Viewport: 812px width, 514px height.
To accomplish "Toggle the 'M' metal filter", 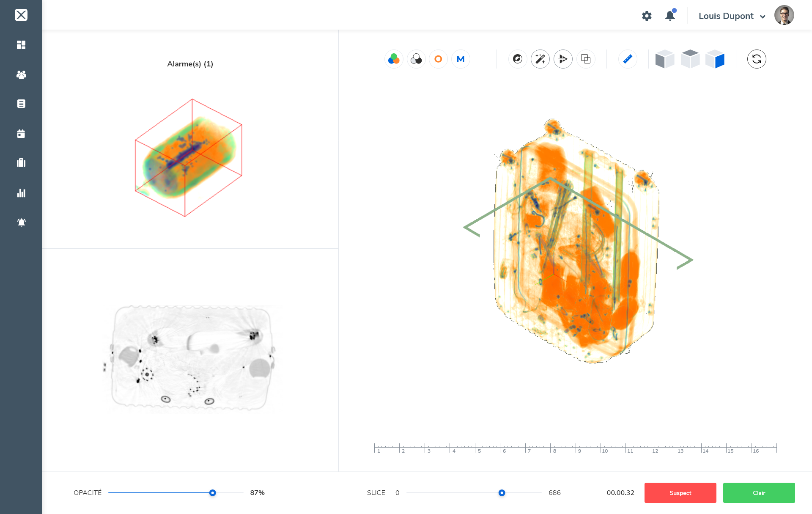I will tap(461, 59).
